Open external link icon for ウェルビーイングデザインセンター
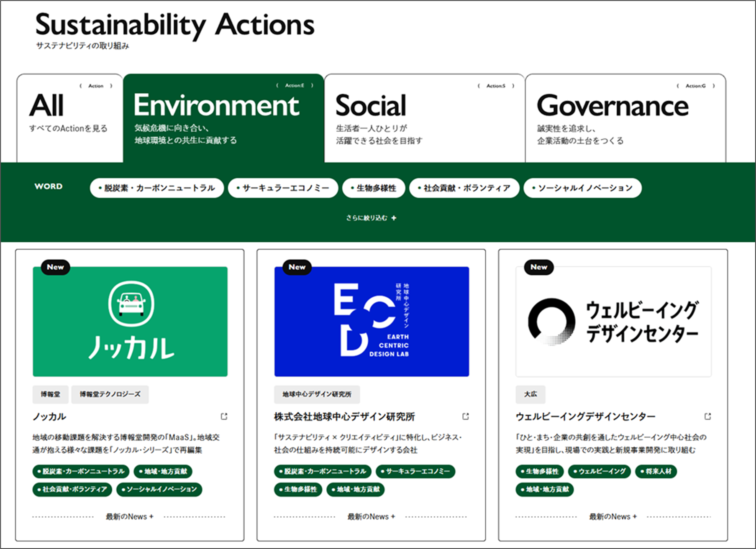The width and height of the screenshot is (756, 549). tap(707, 416)
